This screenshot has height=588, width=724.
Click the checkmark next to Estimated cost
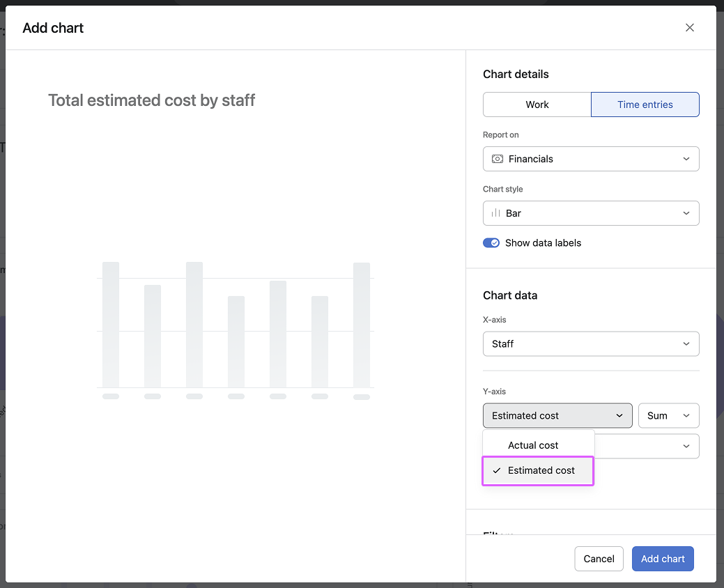pyautogui.click(x=496, y=470)
